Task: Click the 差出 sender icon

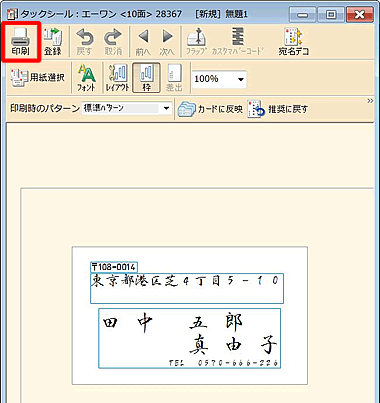Action: pos(174,78)
